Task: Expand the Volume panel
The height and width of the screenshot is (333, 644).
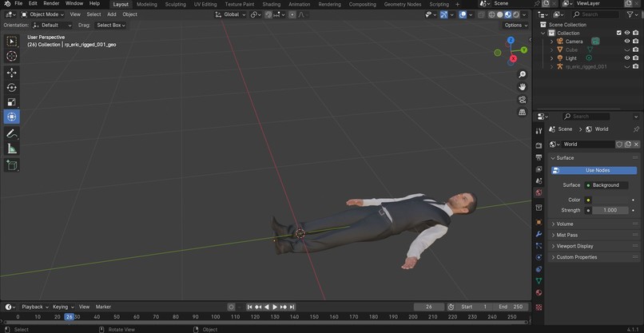Action: [594, 224]
